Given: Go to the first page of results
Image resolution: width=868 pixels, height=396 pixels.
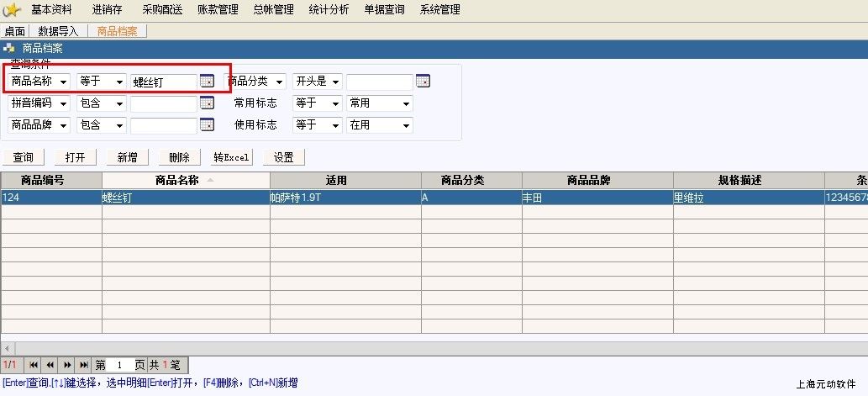Looking at the screenshot, I should tap(34, 365).
